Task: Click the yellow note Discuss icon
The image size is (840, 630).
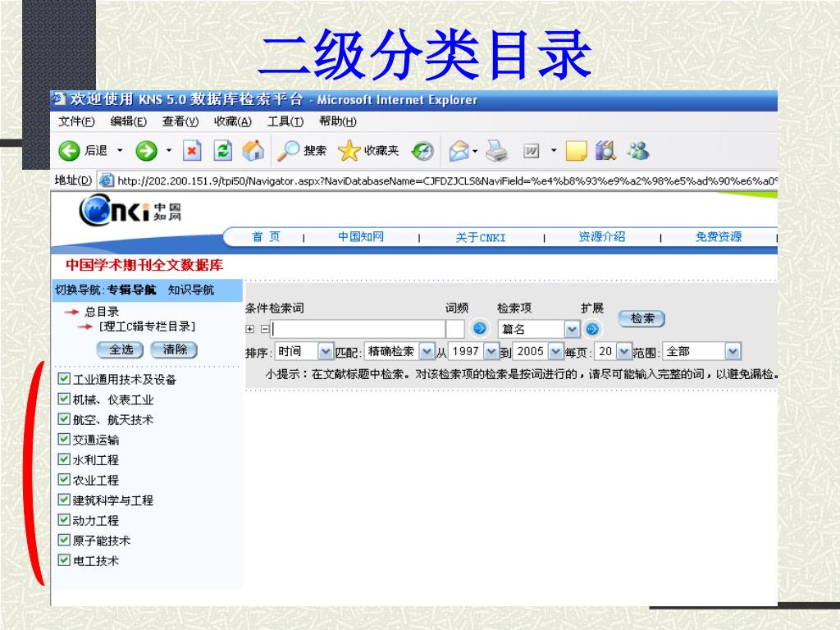Action: pyautogui.click(x=577, y=151)
